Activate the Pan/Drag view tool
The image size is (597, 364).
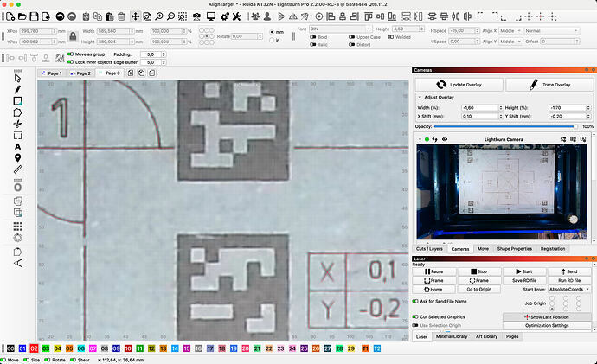[x=135, y=16]
